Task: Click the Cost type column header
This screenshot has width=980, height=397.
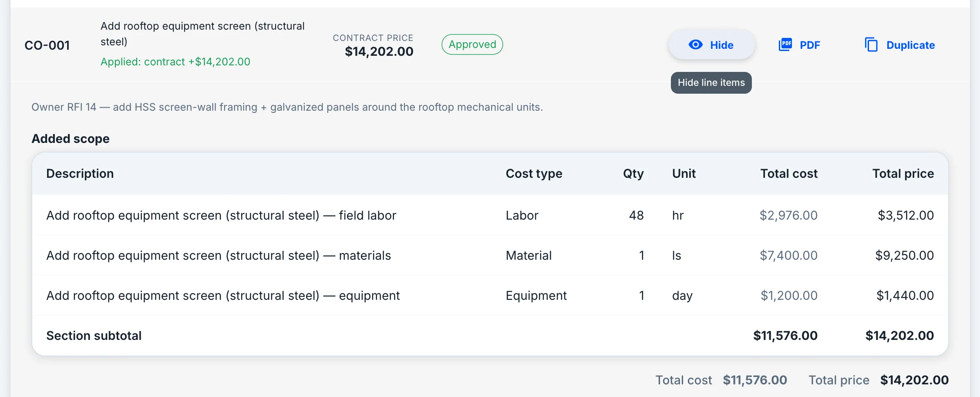Action: coord(534,173)
